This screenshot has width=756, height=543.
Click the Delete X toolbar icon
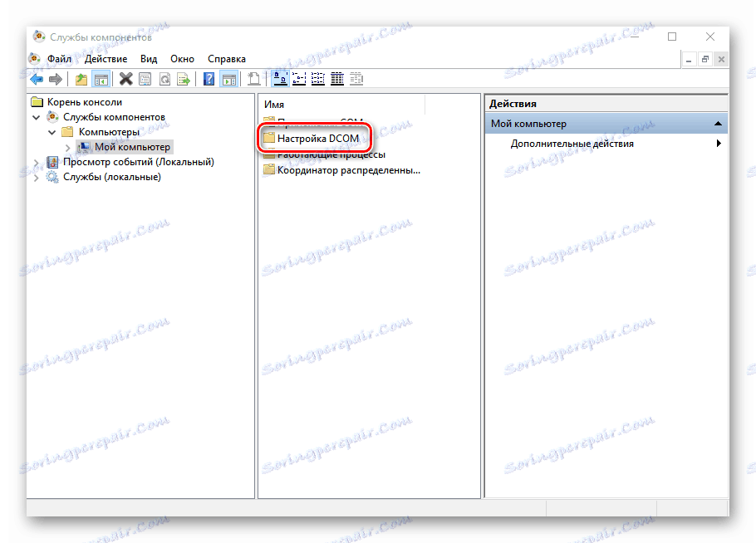[125, 79]
